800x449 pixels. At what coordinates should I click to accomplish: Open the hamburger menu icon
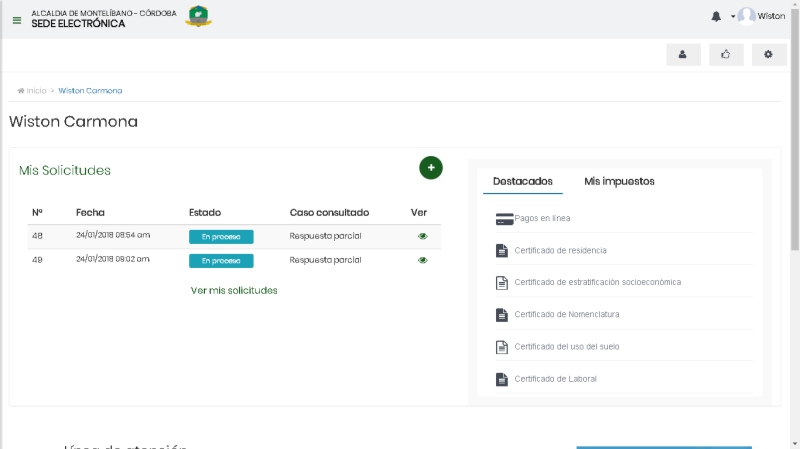click(16, 19)
